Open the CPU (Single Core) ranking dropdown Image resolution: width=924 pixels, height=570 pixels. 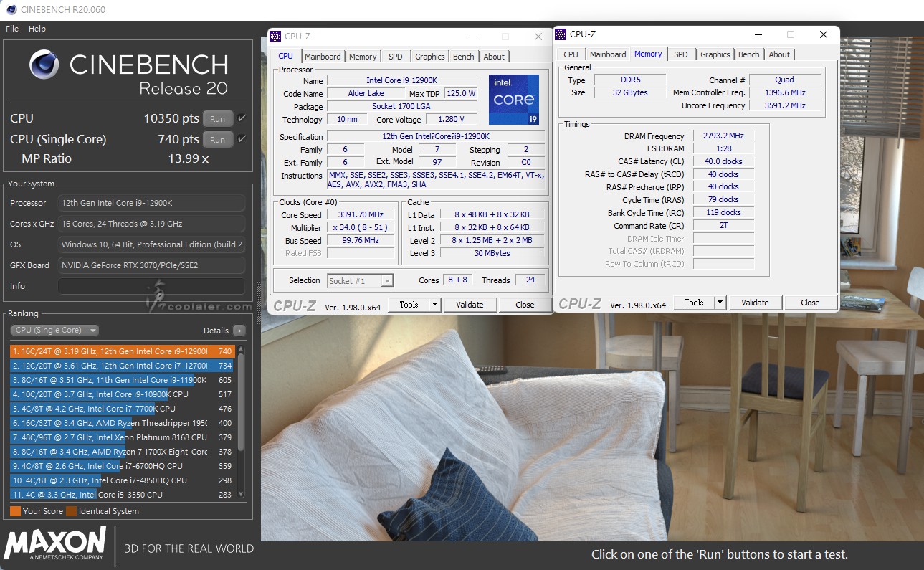point(54,331)
